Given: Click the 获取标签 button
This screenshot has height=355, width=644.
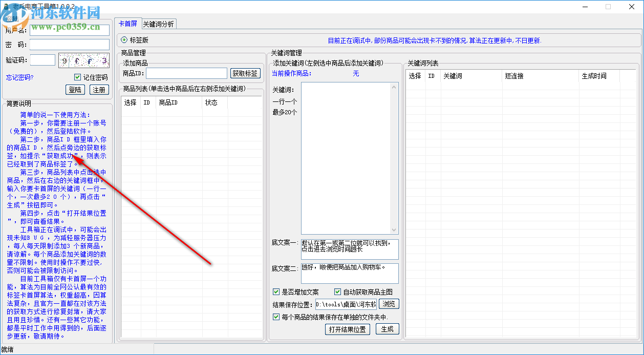Looking at the screenshot, I should tap(245, 73).
